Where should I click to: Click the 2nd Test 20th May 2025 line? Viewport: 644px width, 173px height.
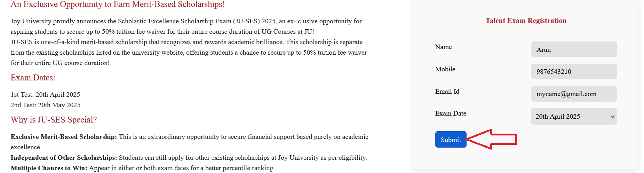tap(45, 105)
